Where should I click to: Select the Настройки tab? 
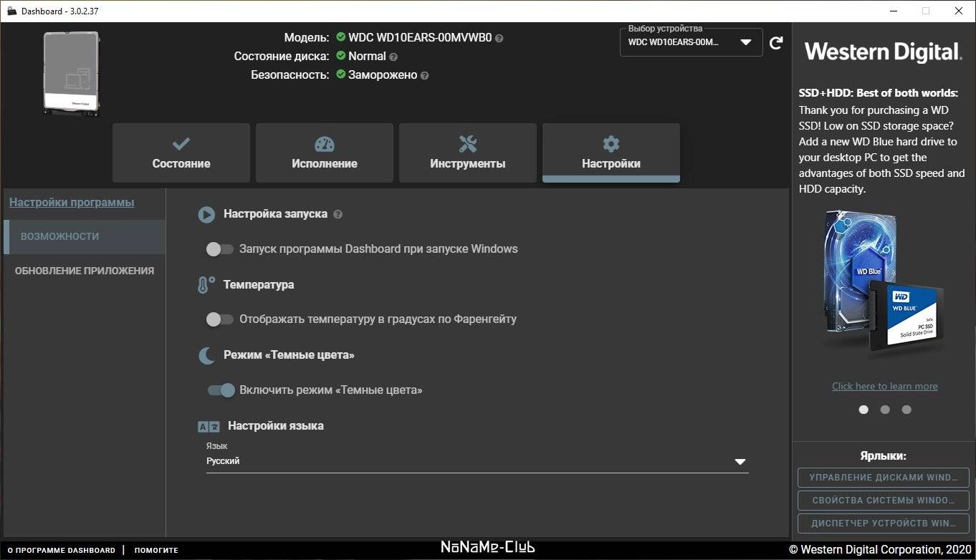[x=611, y=153]
